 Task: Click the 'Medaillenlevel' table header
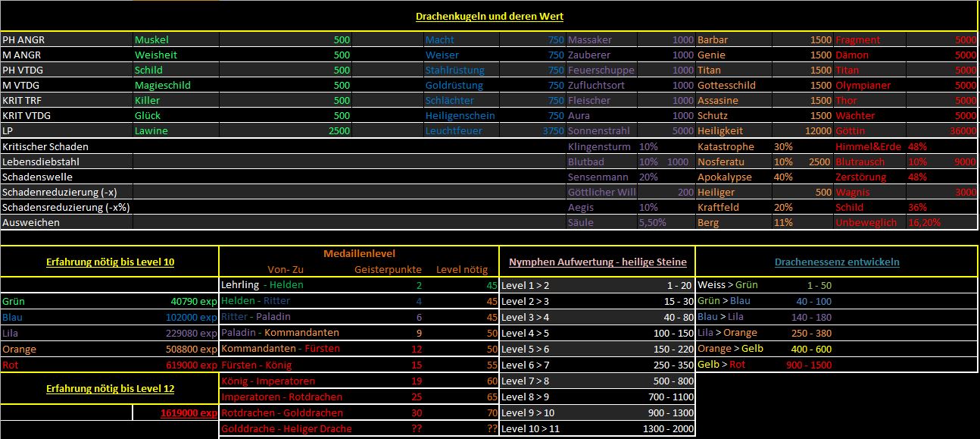point(359,254)
